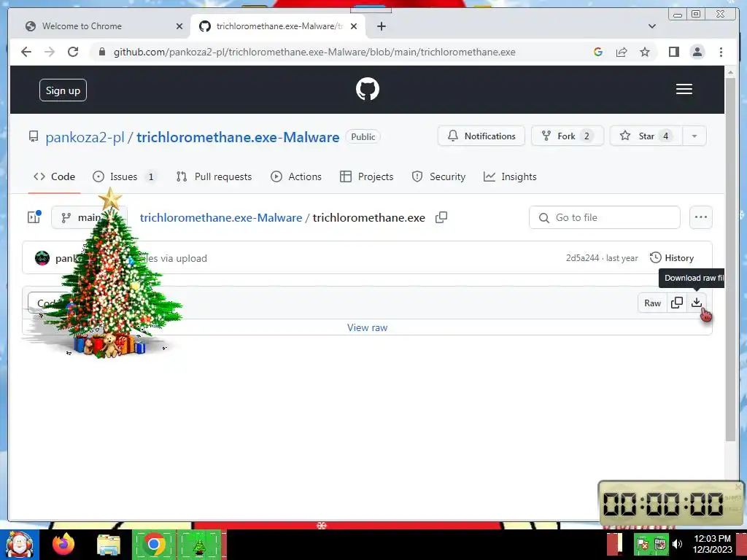The height and width of the screenshot is (560, 747).
Task: Click the Raw button
Action: coord(652,303)
